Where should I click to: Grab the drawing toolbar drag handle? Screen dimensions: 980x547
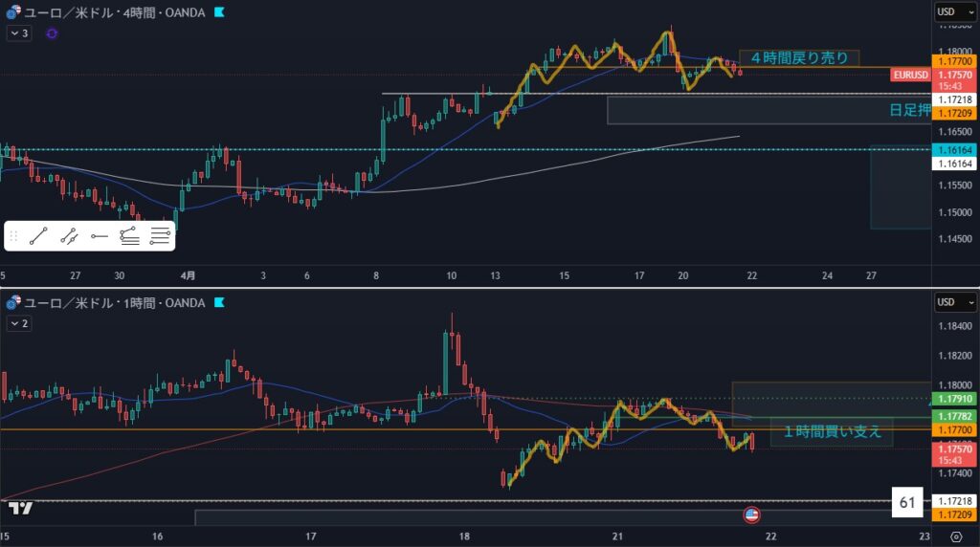click(13, 236)
